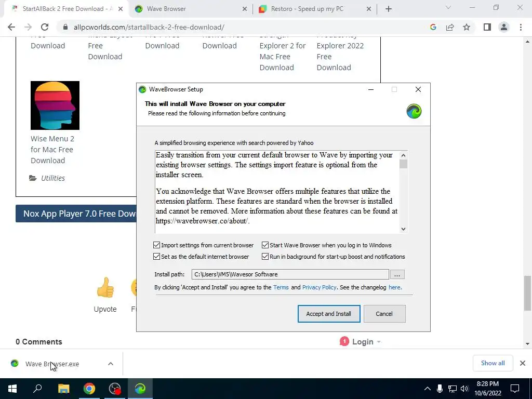Minimize the WaveBrowser Setup dialog
The image size is (532, 399).
(x=371, y=89)
